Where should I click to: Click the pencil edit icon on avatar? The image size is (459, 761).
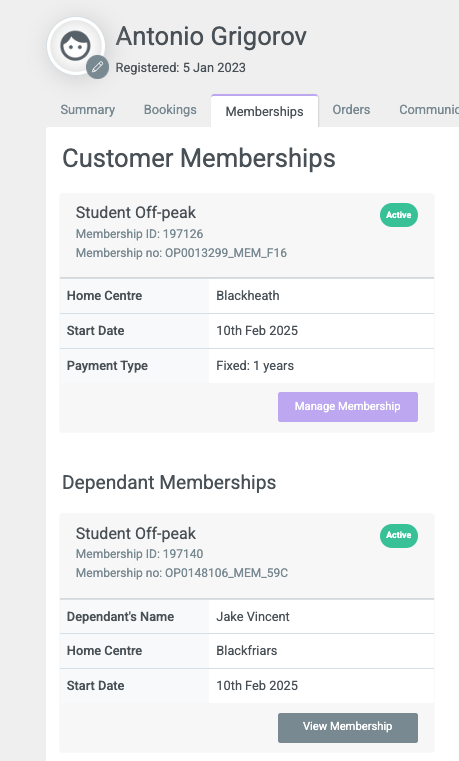[98, 67]
